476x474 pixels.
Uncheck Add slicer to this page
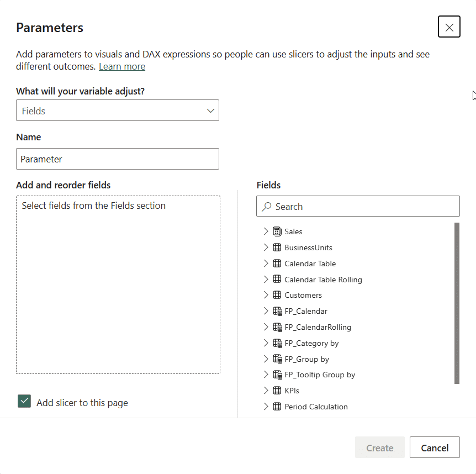coord(24,402)
